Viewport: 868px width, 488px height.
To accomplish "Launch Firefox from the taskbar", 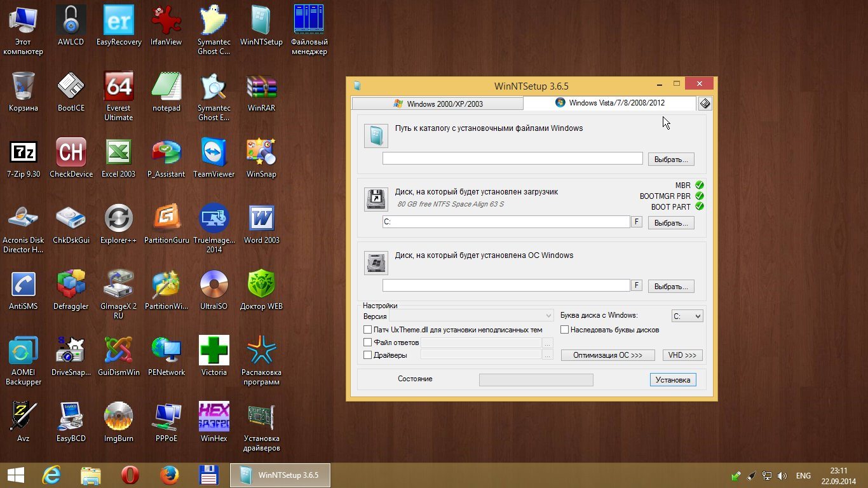I will (x=170, y=475).
